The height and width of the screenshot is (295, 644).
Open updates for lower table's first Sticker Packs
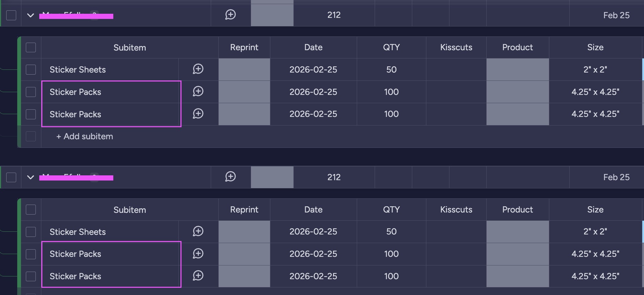(198, 254)
